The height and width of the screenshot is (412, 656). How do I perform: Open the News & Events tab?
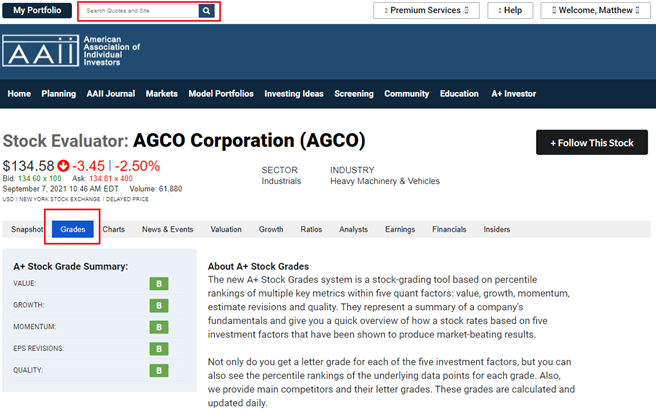(167, 229)
